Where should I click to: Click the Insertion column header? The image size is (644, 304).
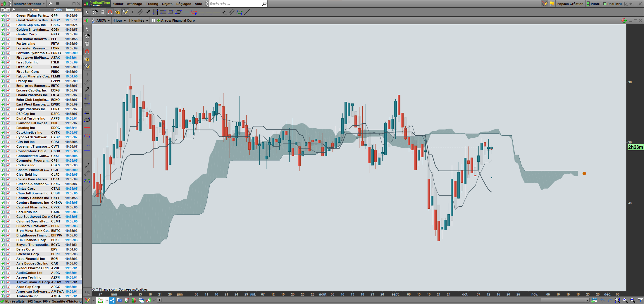[73, 10]
